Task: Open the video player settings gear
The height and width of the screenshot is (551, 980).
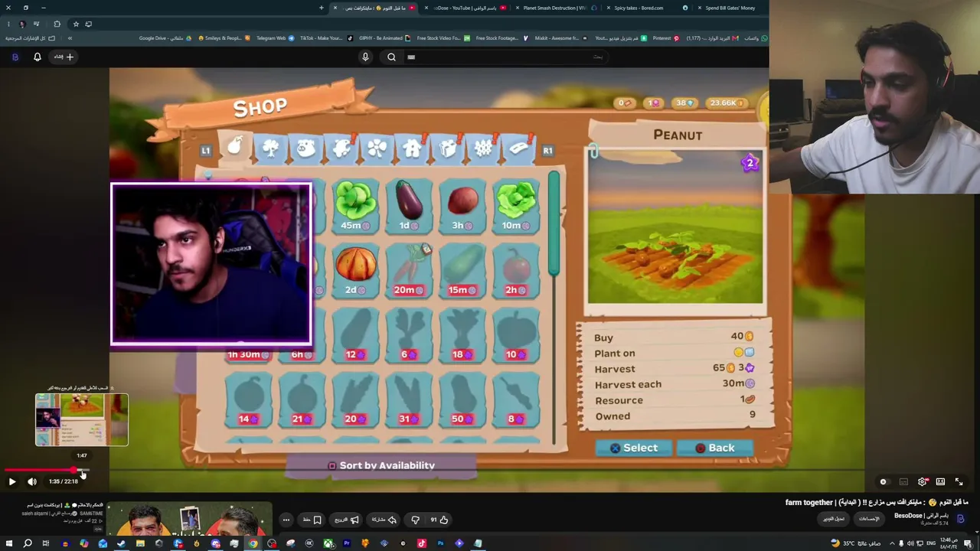Action: click(x=922, y=481)
